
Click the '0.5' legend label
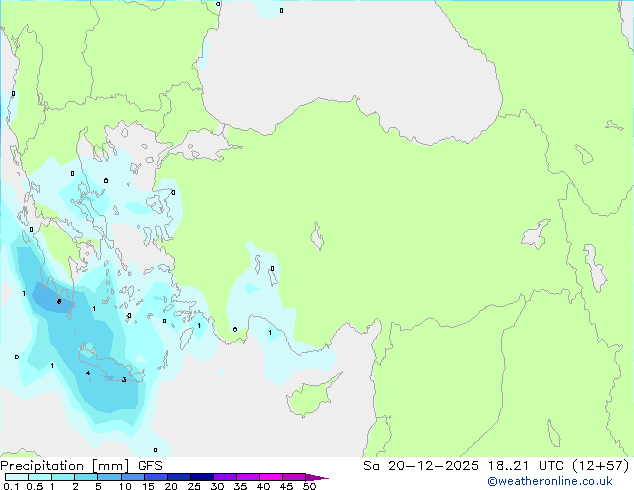click(x=35, y=486)
